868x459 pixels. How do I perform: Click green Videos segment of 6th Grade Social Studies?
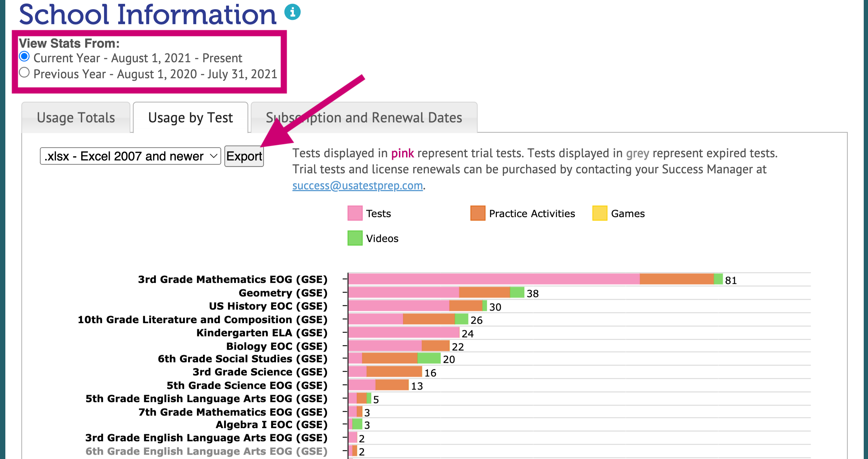[x=429, y=358]
